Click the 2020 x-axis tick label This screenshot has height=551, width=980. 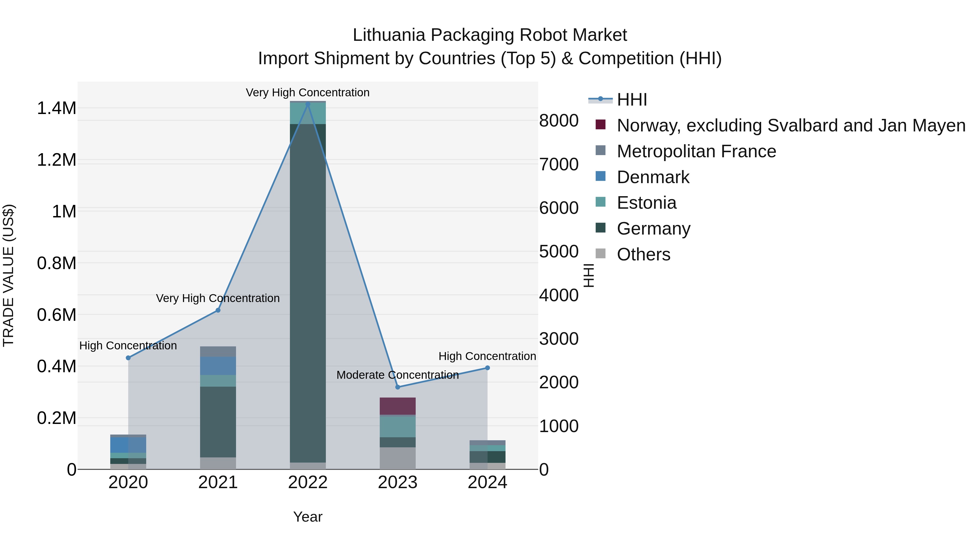(128, 482)
